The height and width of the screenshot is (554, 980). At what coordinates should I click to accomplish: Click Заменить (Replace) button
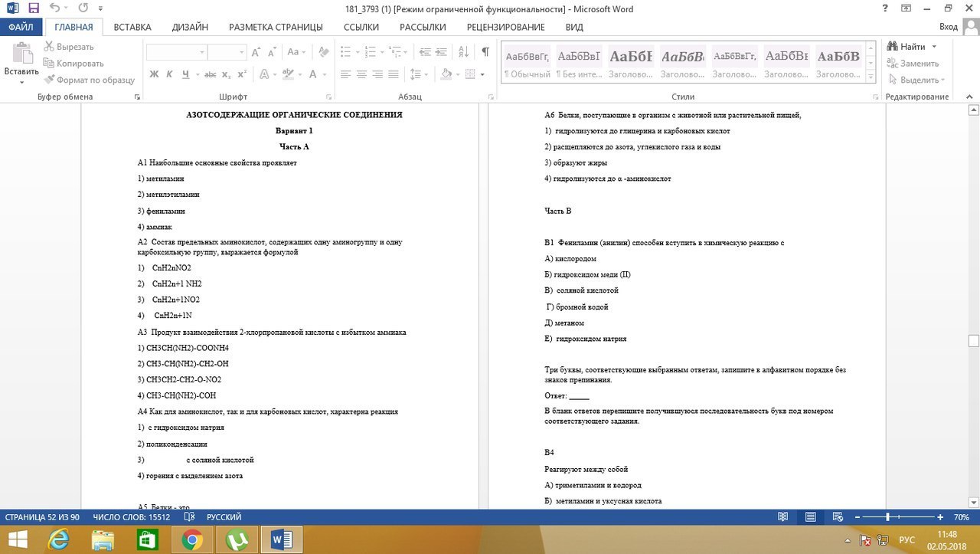pyautogui.click(x=913, y=64)
